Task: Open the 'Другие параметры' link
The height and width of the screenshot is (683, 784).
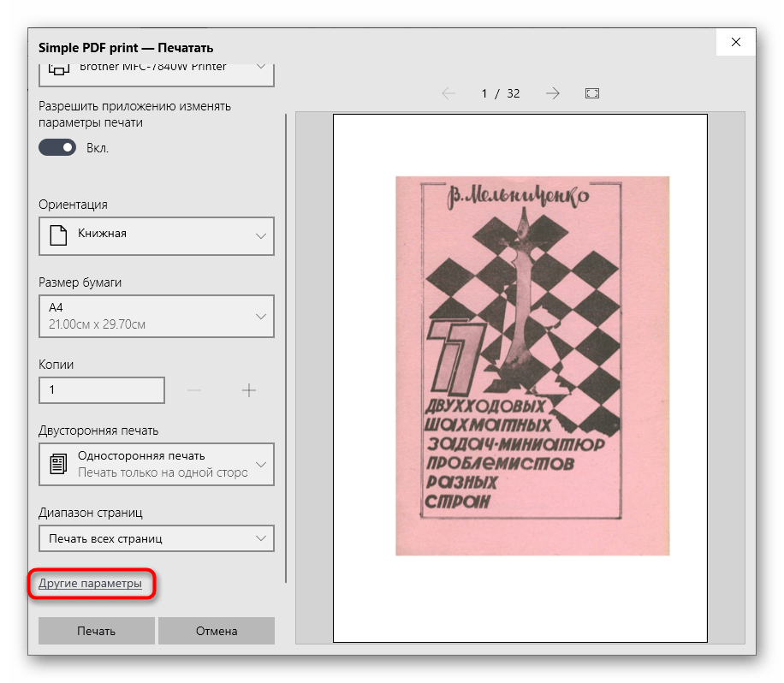Action: pyautogui.click(x=91, y=584)
